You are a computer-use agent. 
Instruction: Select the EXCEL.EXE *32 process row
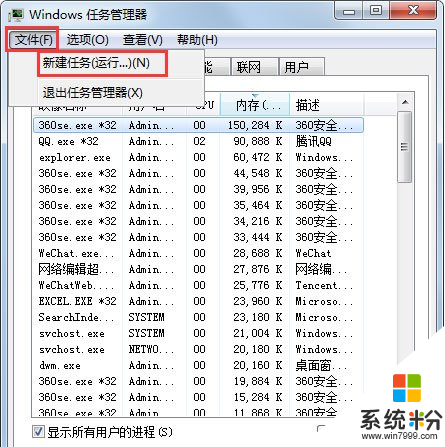click(x=198, y=301)
